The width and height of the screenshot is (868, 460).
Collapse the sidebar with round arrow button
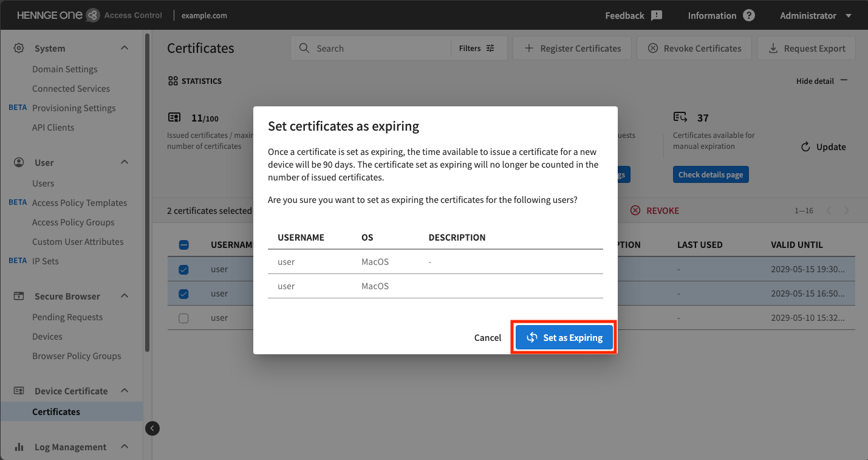(x=152, y=428)
